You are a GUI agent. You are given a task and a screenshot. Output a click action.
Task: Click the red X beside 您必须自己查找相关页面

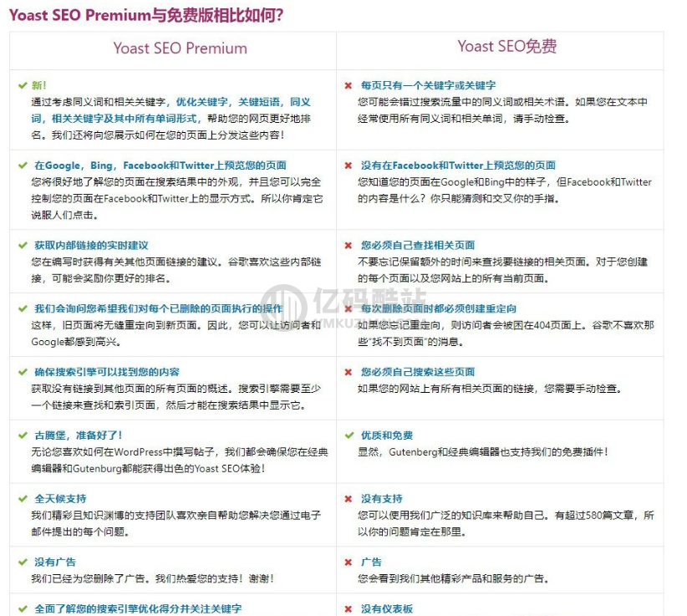pos(349,246)
